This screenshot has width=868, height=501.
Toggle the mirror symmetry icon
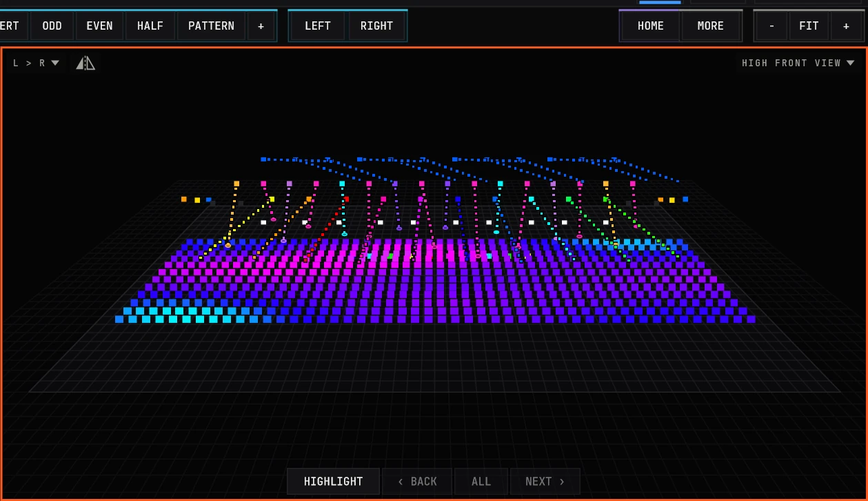[x=85, y=63]
